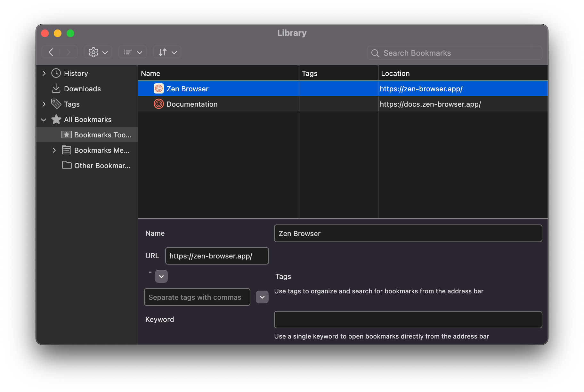Expand the History tree item
Screen dimensions: 584x392
(44, 73)
